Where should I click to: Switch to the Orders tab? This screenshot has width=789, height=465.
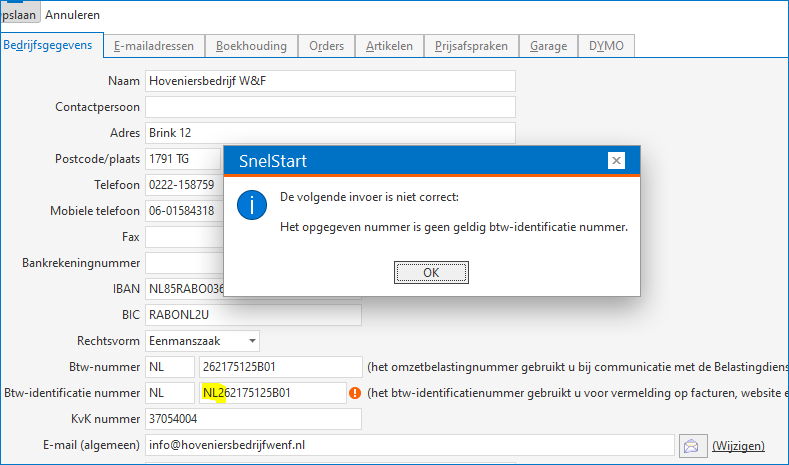coord(327,46)
